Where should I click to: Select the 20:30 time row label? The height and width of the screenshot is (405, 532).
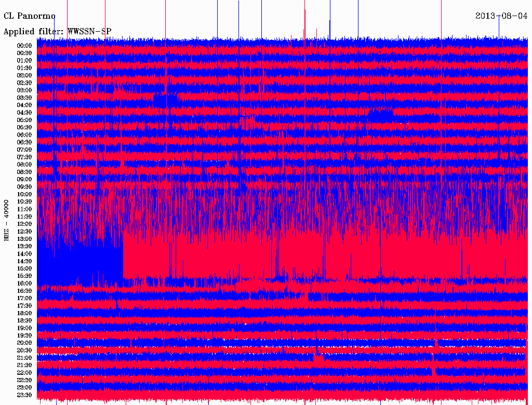(24, 350)
